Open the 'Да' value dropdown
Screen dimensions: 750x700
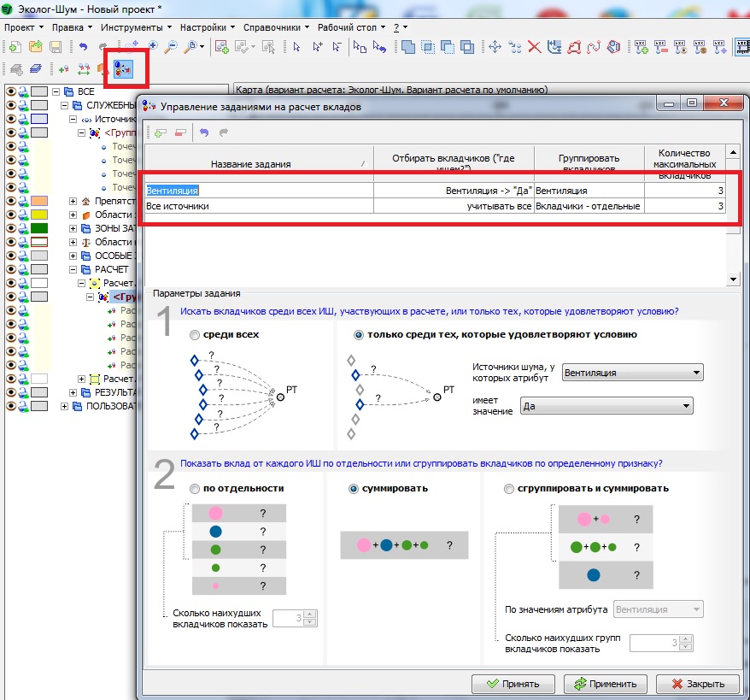(x=606, y=407)
